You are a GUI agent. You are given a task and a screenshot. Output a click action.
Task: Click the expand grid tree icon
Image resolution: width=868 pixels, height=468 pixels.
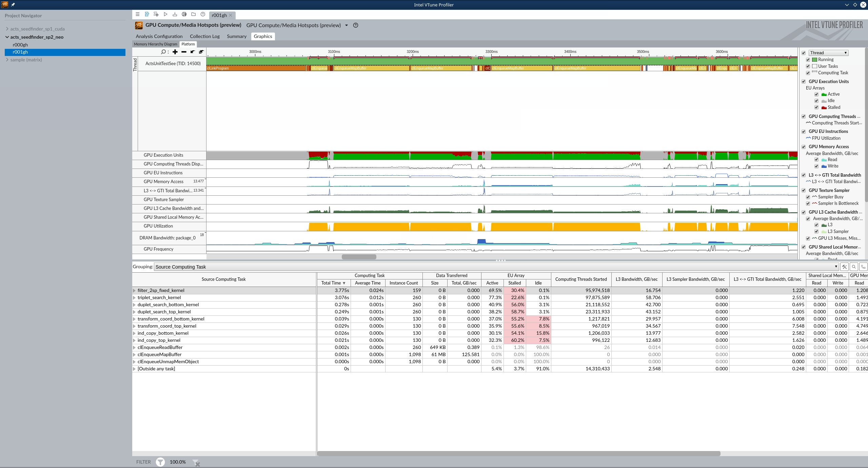point(863,267)
